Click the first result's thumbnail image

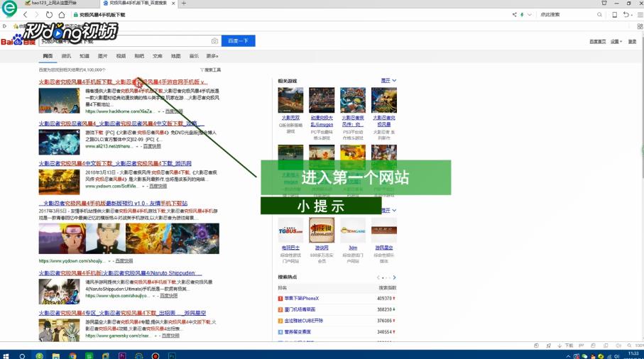click(x=59, y=101)
